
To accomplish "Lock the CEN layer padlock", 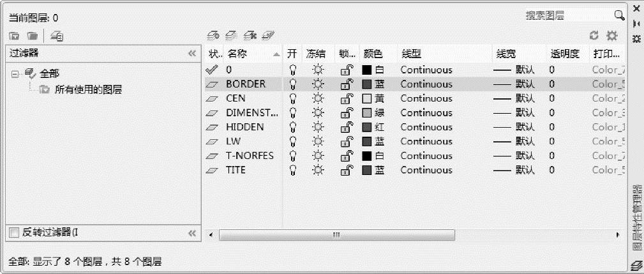I will tap(346, 99).
